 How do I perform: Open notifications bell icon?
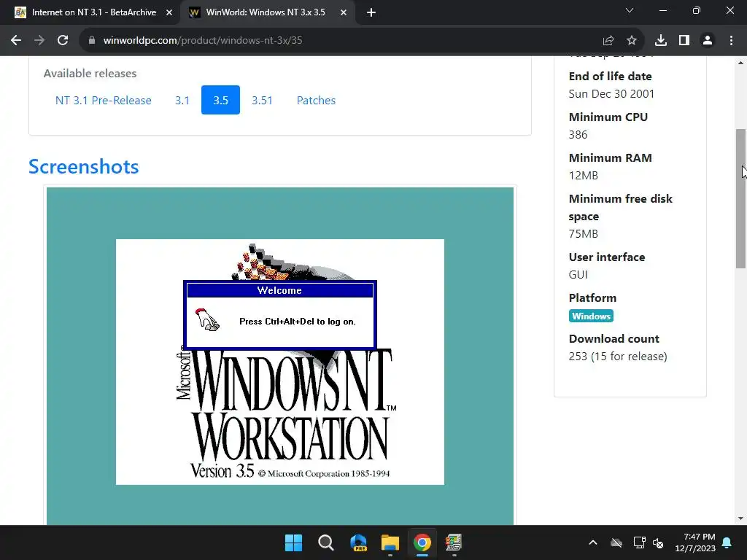pyautogui.click(x=727, y=542)
